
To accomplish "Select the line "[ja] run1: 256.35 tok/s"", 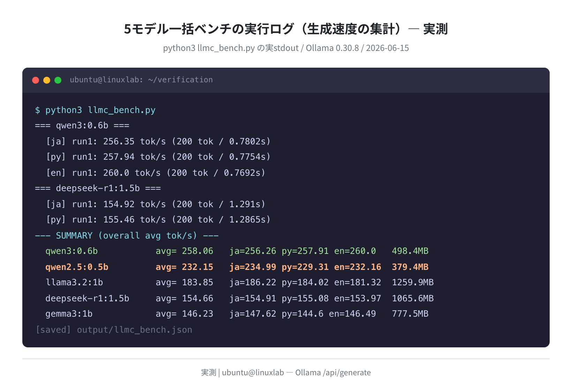I will click(x=158, y=141).
